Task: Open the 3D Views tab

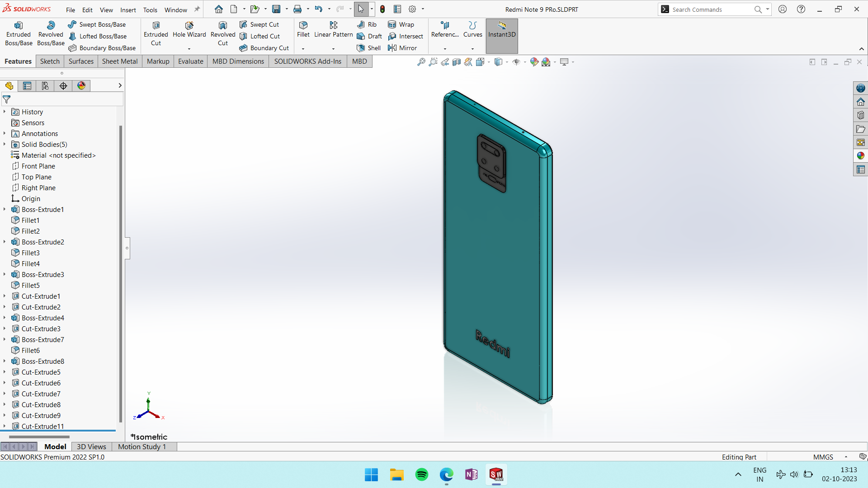Action: point(91,446)
